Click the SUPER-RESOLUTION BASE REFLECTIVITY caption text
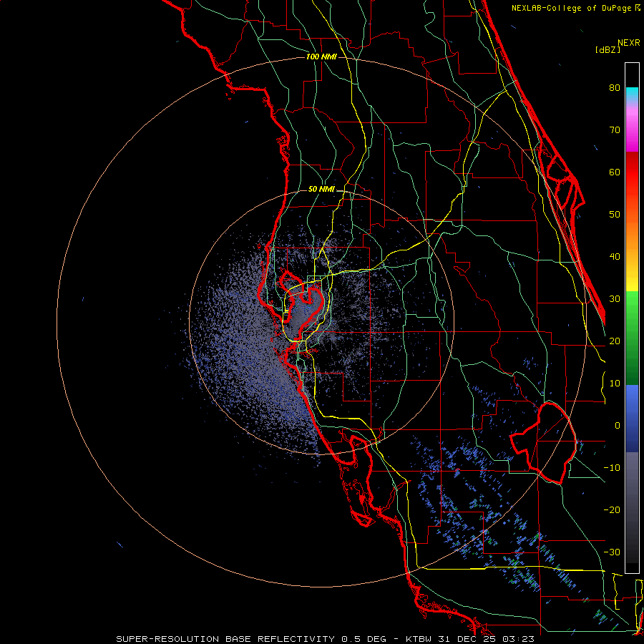Screen dimensions: 644x644 (x=227, y=639)
